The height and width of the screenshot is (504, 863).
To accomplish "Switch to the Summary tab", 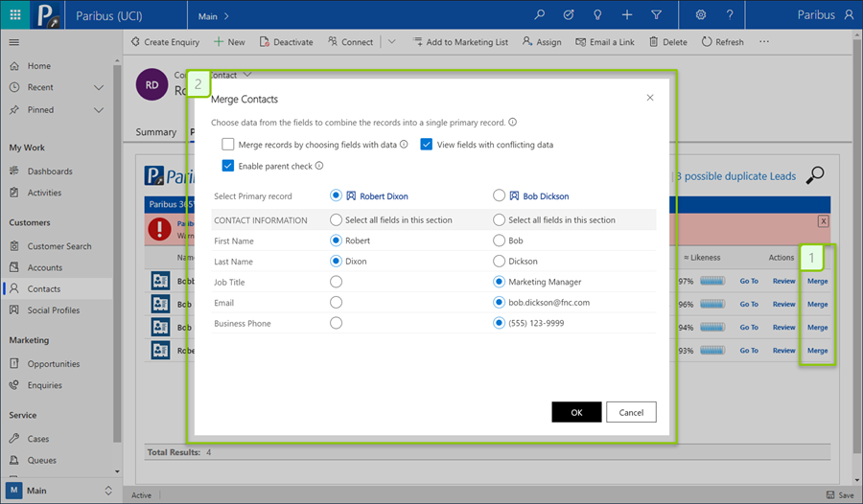I will [155, 132].
